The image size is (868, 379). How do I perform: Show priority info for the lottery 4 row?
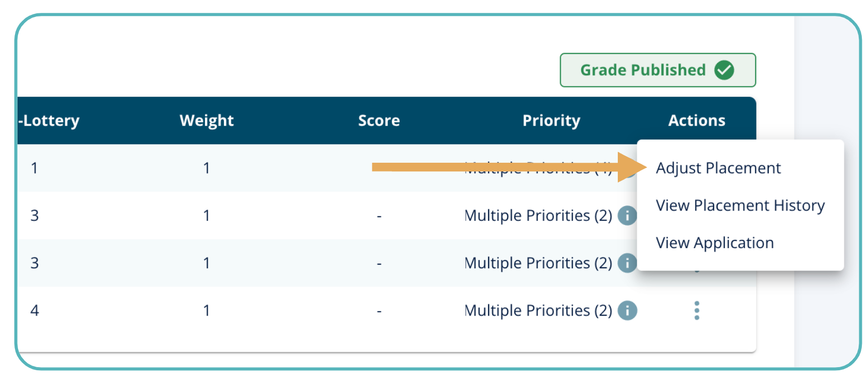(x=627, y=311)
